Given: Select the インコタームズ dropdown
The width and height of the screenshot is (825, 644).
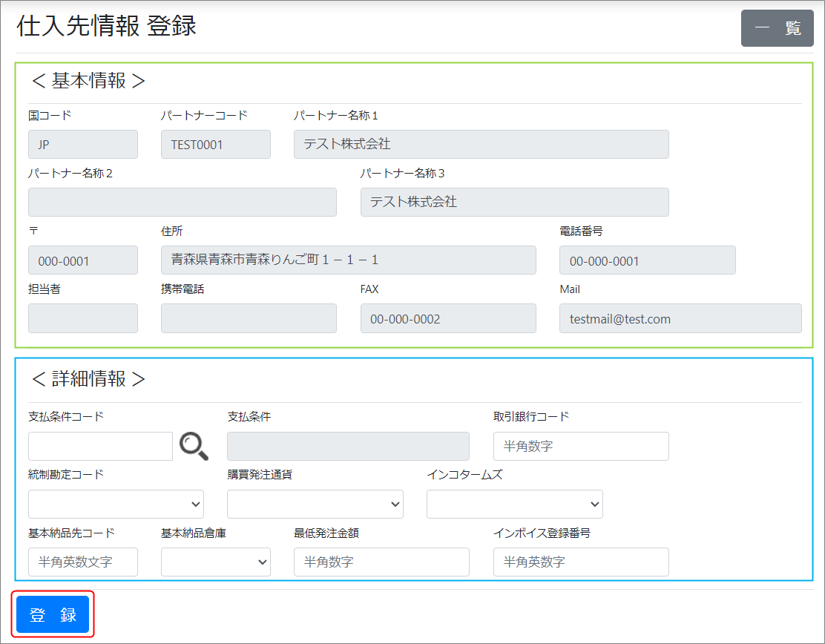Looking at the screenshot, I should tap(514, 504).
